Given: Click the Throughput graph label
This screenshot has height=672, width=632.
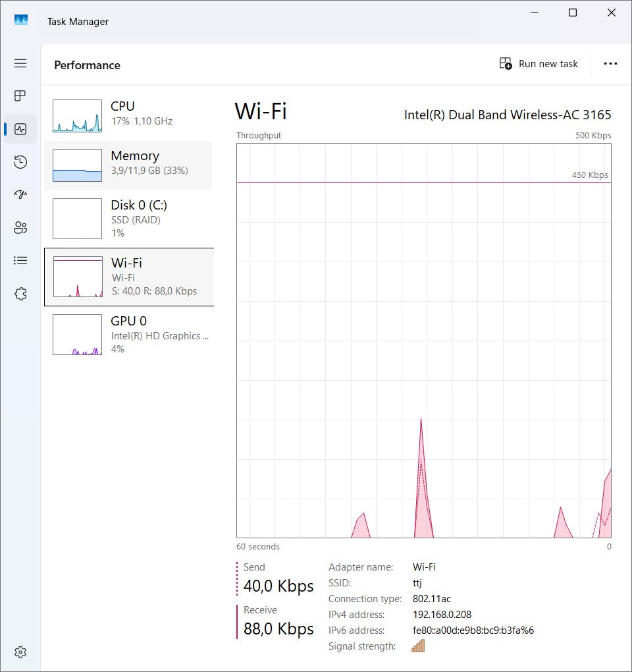Looking at the screenshot, I should (259, 136).
